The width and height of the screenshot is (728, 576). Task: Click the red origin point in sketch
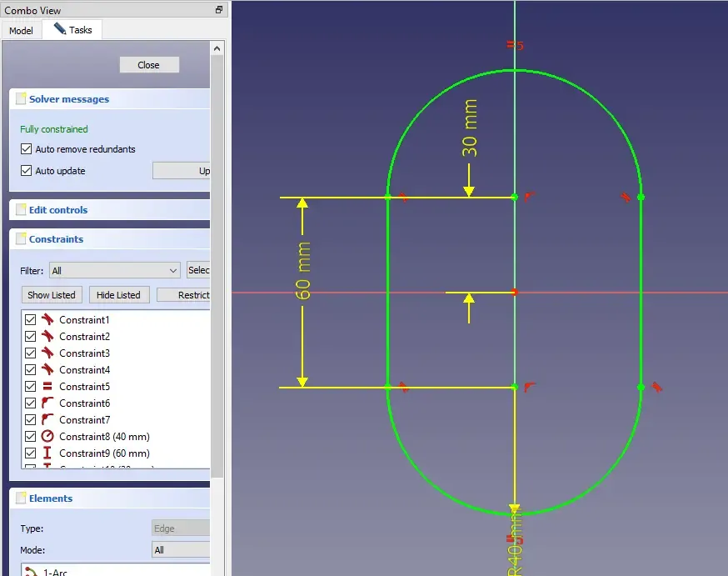(x=515, y=293)
